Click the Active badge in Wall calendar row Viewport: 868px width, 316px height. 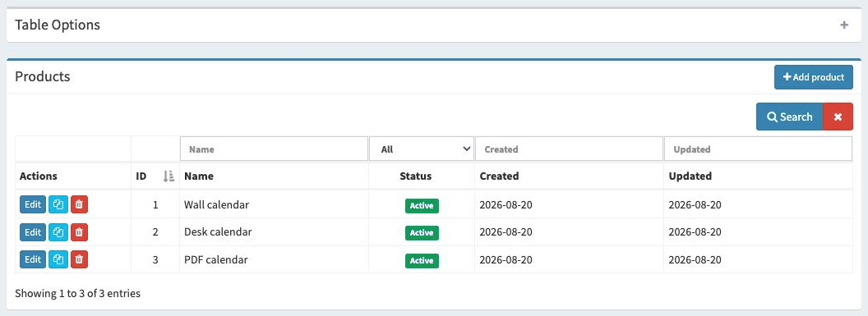422,205
